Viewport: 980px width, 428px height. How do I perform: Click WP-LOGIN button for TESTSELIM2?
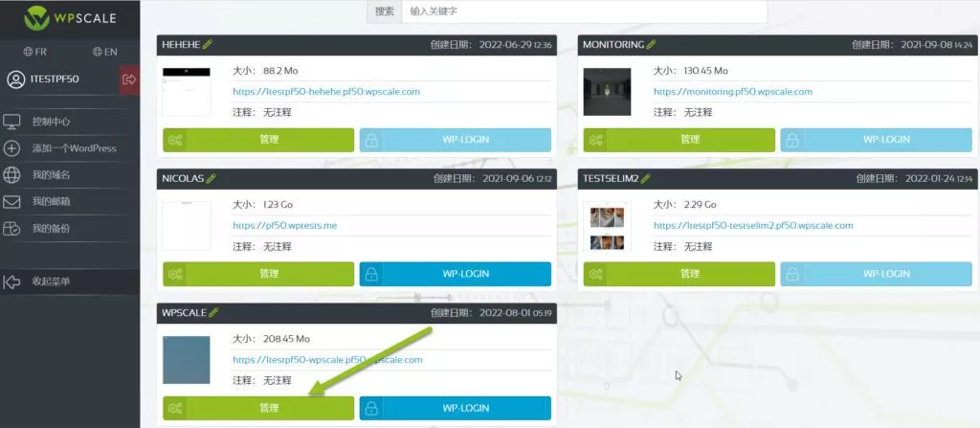pos(877,274)
